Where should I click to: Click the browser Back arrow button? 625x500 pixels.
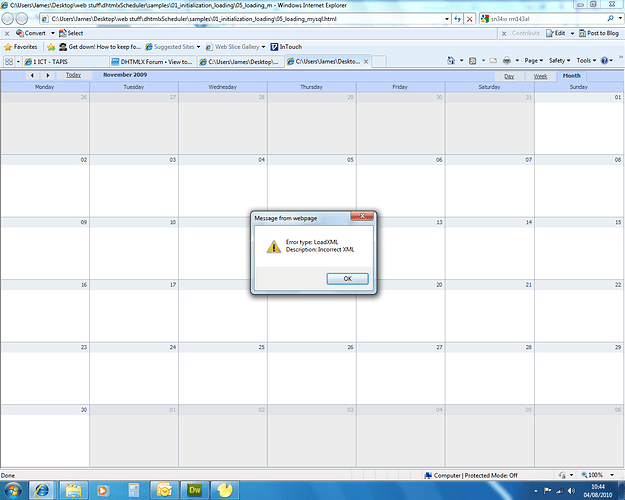point(8,18)
